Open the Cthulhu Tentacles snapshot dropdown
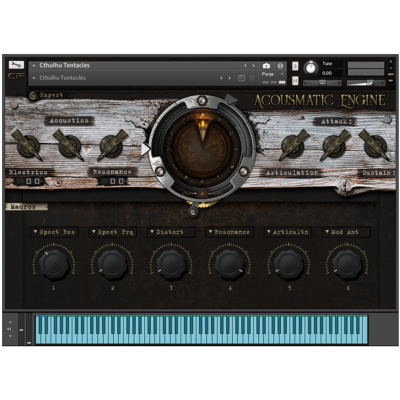 coord(34,78)
